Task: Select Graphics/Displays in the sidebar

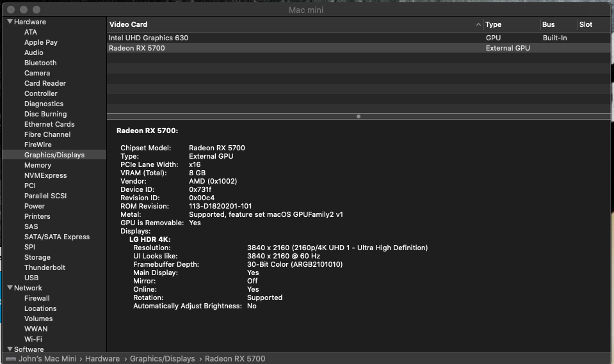Action: coord(54,155)
